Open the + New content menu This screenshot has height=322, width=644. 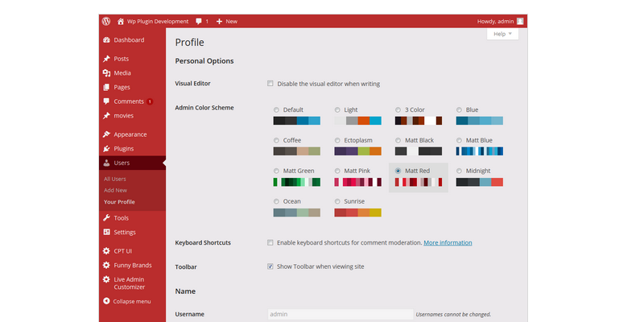click(x=227, y=21)
